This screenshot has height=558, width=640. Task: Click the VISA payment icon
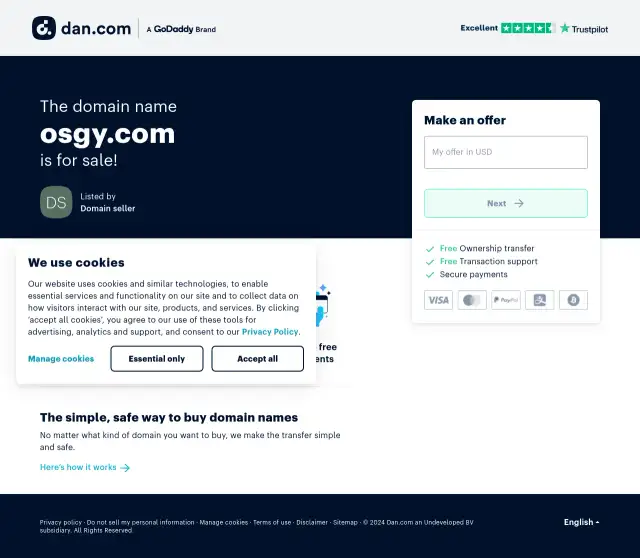coord(438,300)
